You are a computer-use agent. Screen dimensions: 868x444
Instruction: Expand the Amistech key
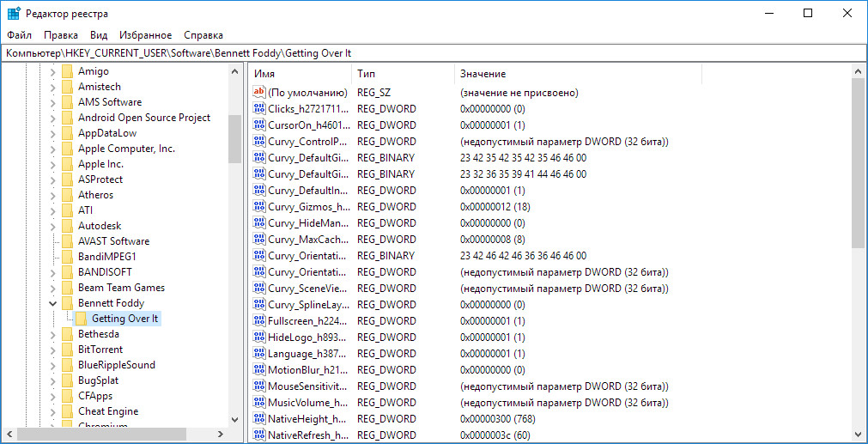click(53, 87)
